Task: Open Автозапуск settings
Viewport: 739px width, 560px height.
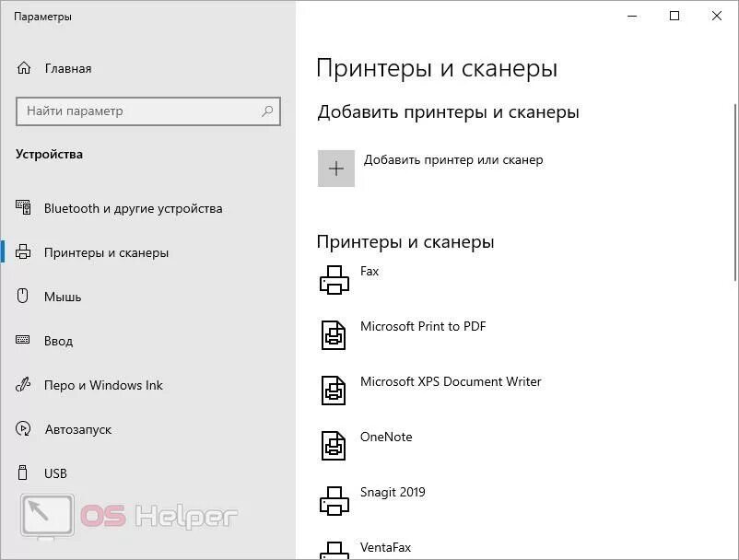Action: tap(78, 429)
